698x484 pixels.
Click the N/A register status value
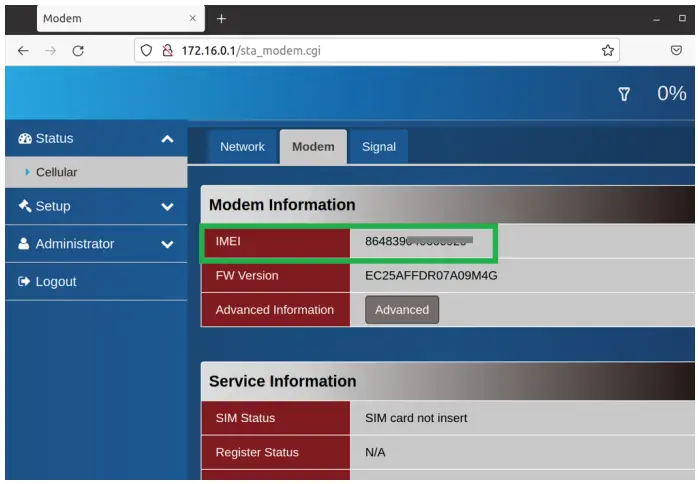375,452
